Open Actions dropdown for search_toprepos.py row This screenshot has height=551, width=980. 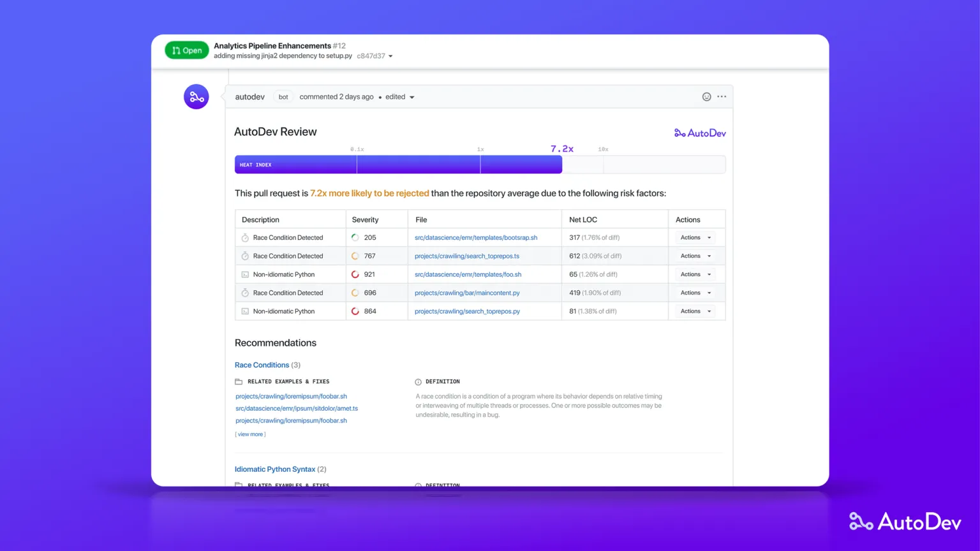click(695, 311)
